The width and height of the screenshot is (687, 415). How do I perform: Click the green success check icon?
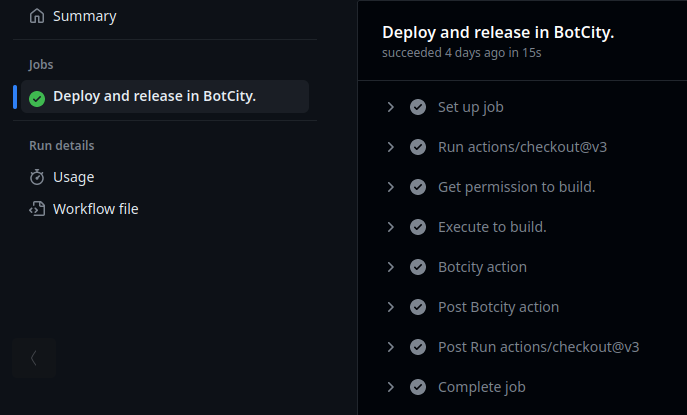click(x=37, y=99)
